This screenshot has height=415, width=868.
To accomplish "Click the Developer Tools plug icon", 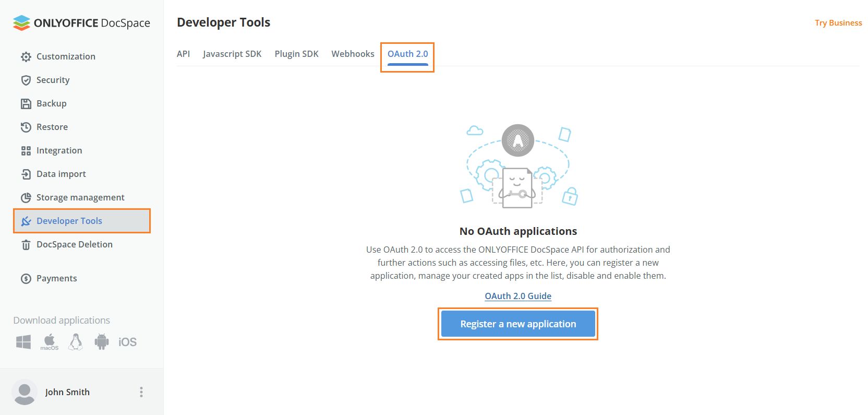I will coord(26,221).
